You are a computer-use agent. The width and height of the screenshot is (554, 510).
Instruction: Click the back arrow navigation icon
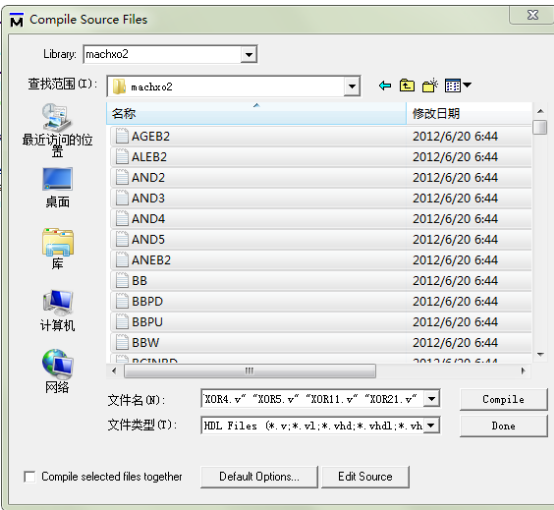click(x=385, y=86)
